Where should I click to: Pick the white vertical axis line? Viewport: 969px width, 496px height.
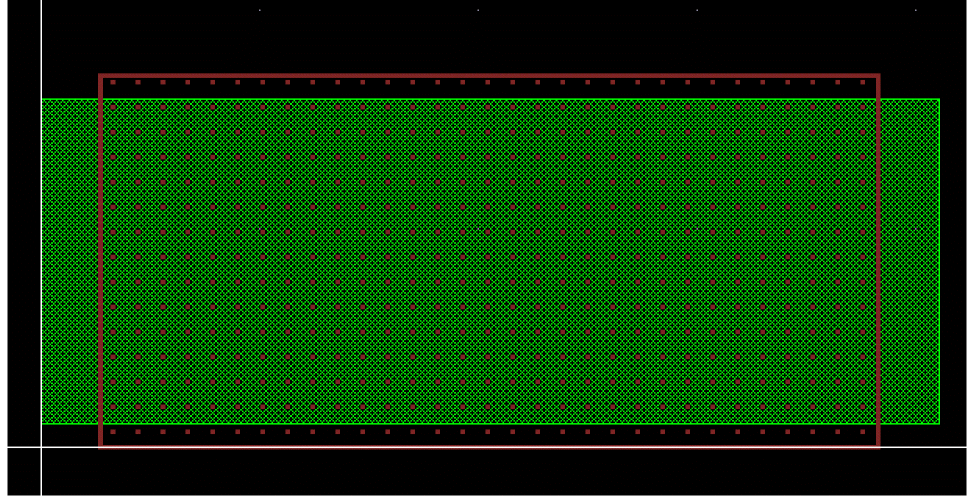41,248
